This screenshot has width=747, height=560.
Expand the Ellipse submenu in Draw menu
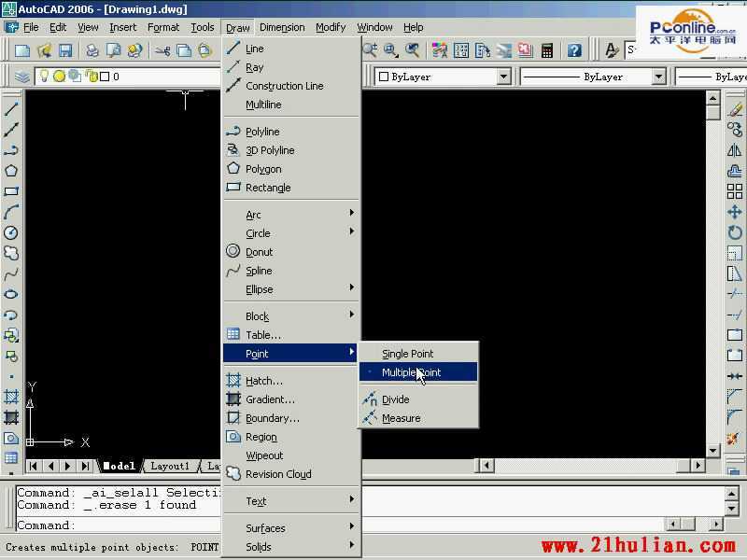tap(290, 289)
